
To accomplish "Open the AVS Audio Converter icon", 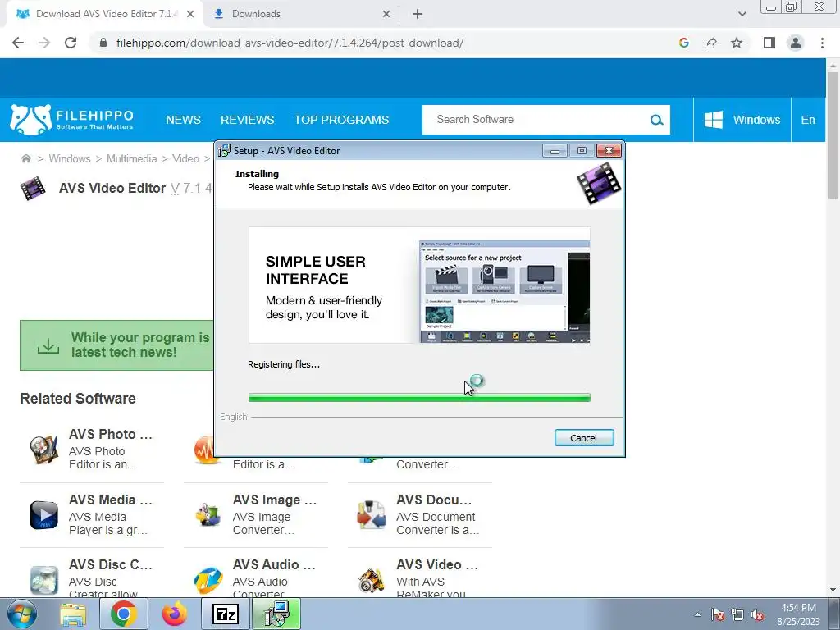I will tap(208, 580).
